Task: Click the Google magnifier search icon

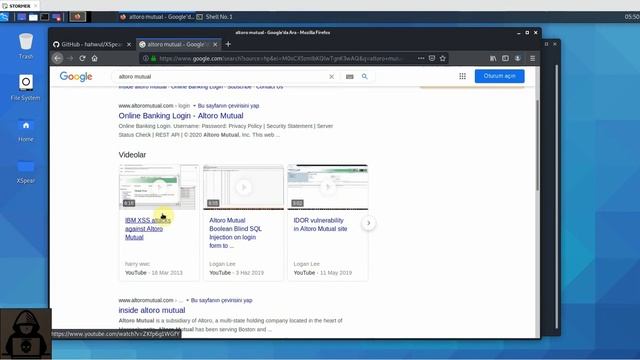Action: point(364,76)
